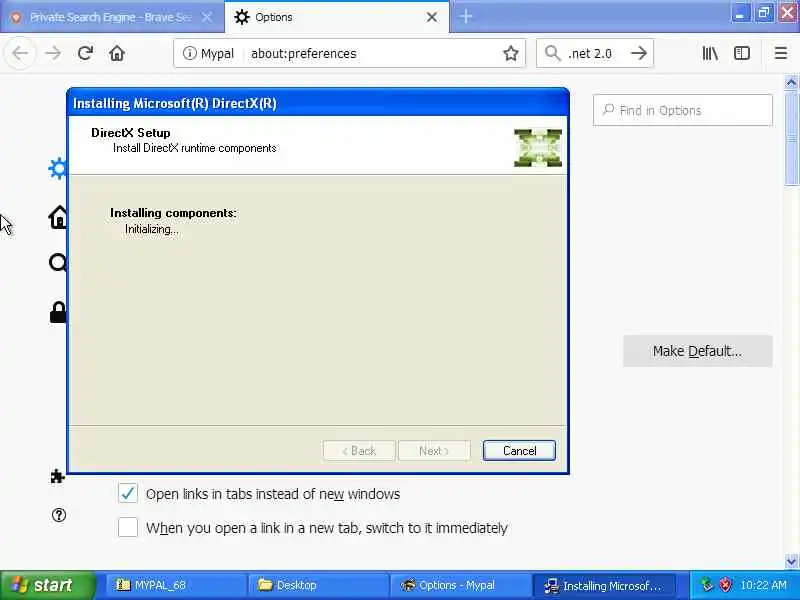Screen dimensions: 800x600
Task: Check switch to new tab immediately option
Action: click(128, 527)
